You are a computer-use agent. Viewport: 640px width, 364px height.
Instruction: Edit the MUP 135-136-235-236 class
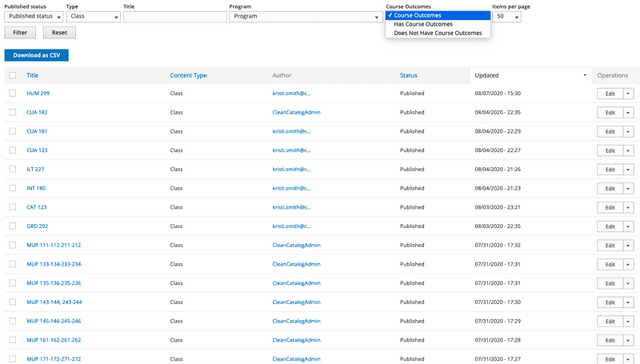[x=610, y=284]
